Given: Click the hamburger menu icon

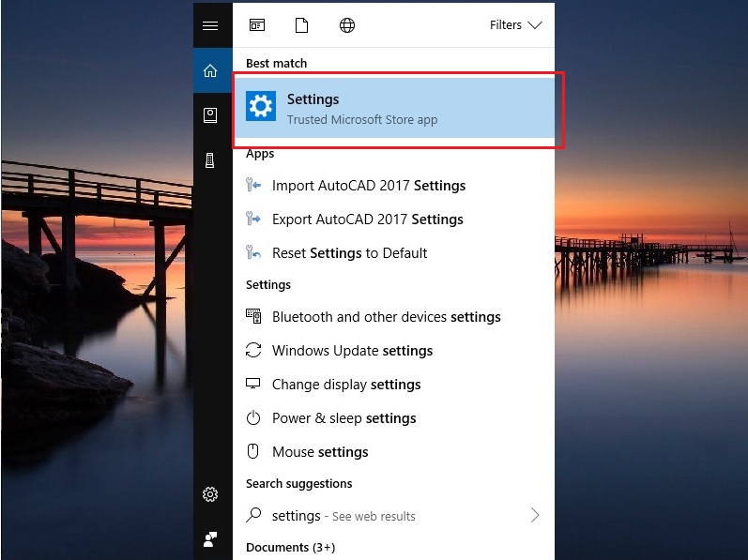Looking at the screenshot, I should (x=210, y=25).
